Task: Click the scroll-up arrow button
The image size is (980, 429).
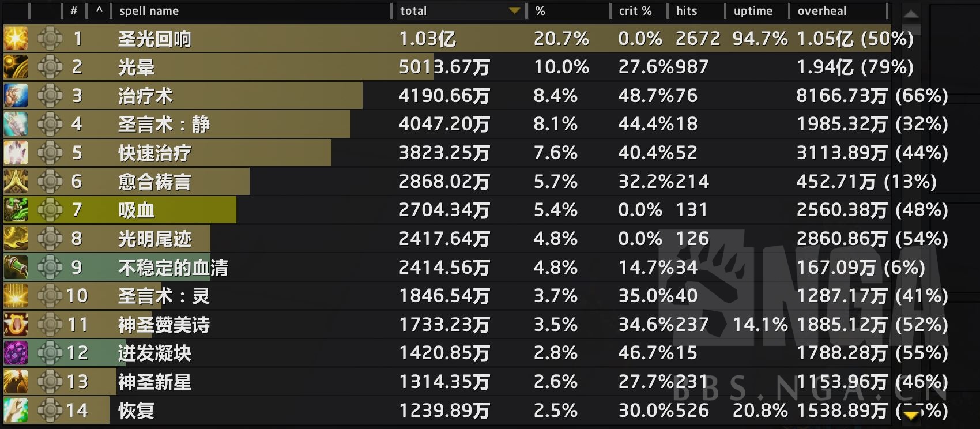Action: point(911,14)
